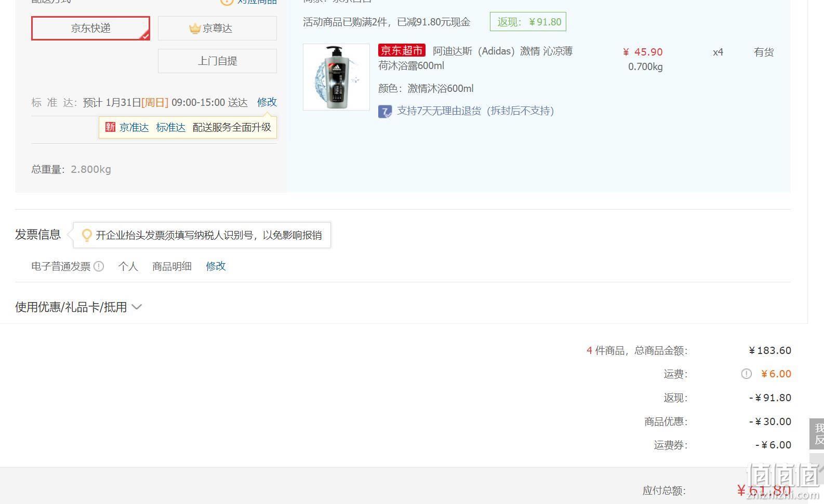
Task: Click the green 返现: ¥91.80 badge
Action: (x=528, y=22)
